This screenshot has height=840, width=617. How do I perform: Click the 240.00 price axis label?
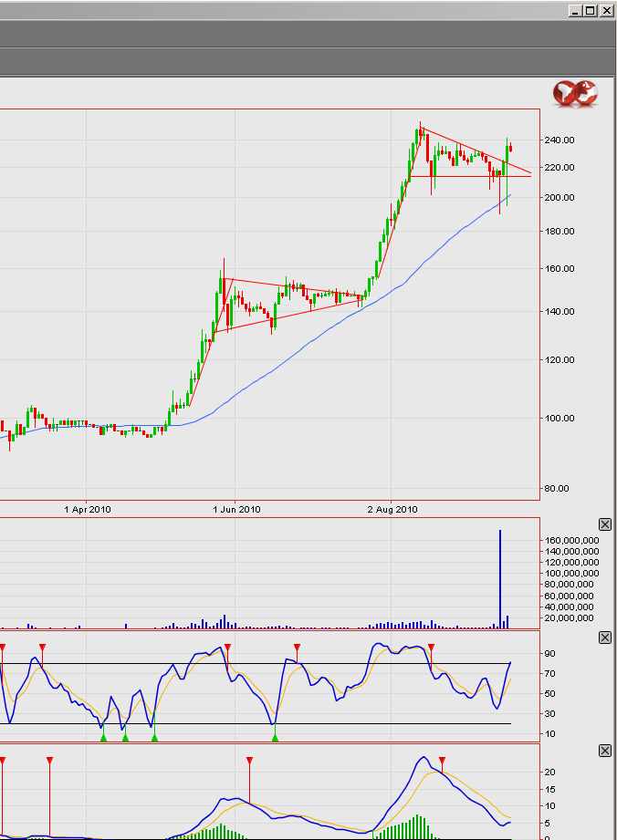[559, 140]
